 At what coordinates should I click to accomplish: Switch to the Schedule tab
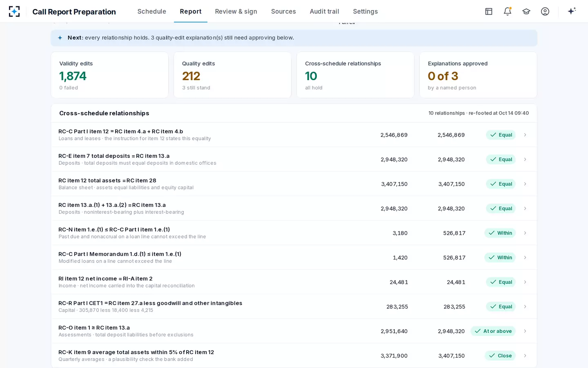[x=152, y=11]
